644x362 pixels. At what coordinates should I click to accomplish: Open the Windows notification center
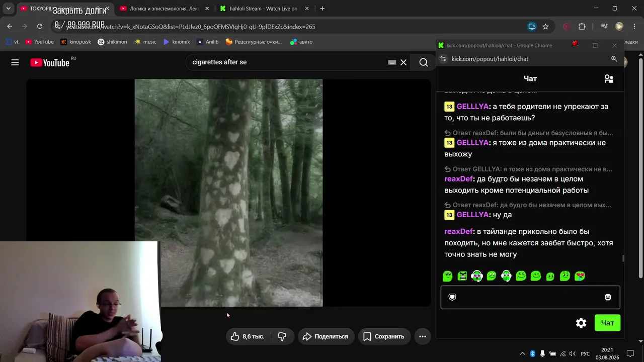tap(630, 354)
